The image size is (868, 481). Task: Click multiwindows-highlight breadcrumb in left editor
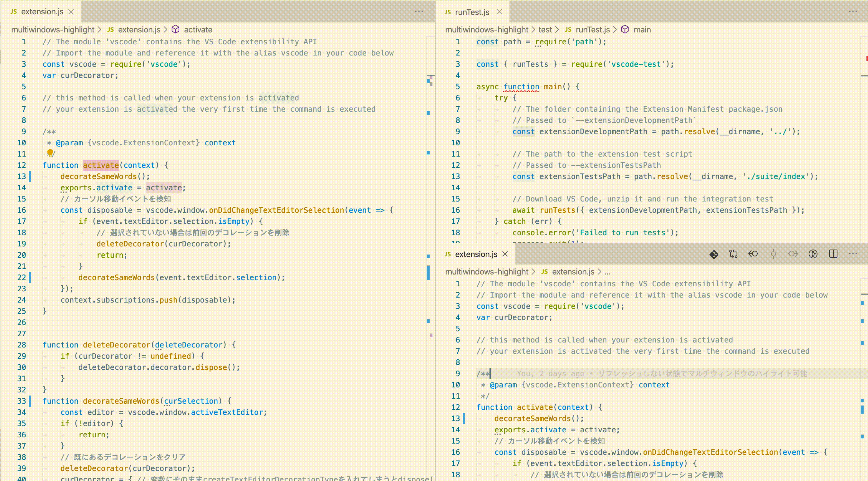(x=53, y=30)
